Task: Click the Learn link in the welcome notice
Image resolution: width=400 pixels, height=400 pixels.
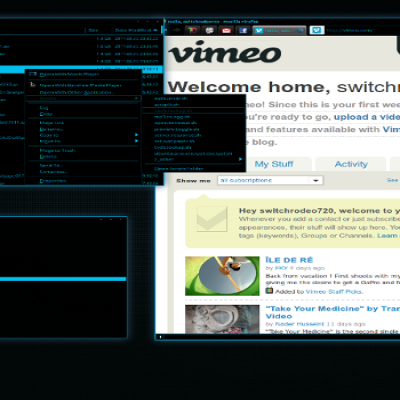Action: pos(387,236)
